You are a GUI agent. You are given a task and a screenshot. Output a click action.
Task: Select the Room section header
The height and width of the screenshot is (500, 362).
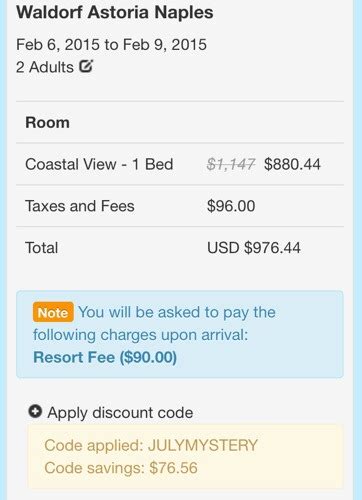(x=47, y=122)
